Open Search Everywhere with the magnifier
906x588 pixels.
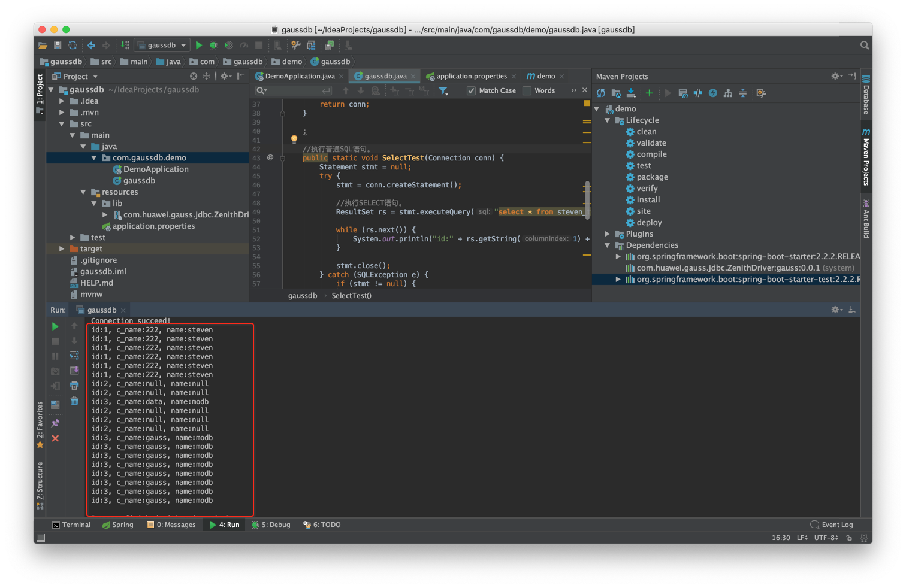point(863,45)
